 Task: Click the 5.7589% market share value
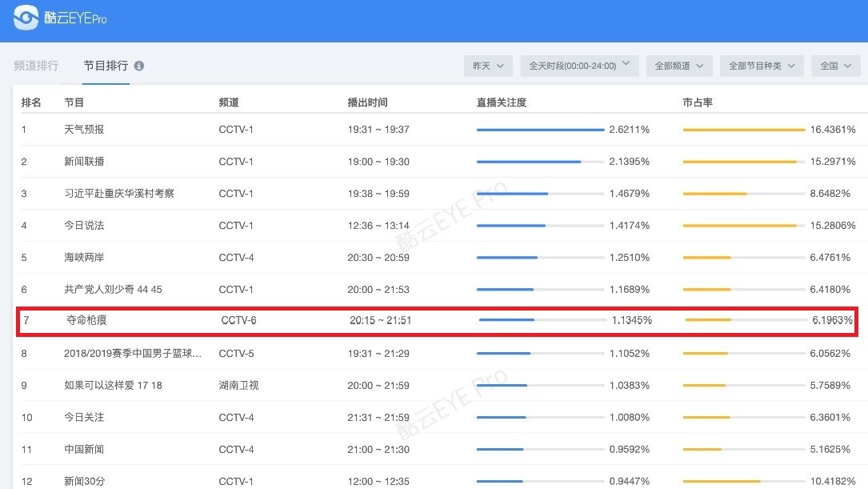(830, 386)
